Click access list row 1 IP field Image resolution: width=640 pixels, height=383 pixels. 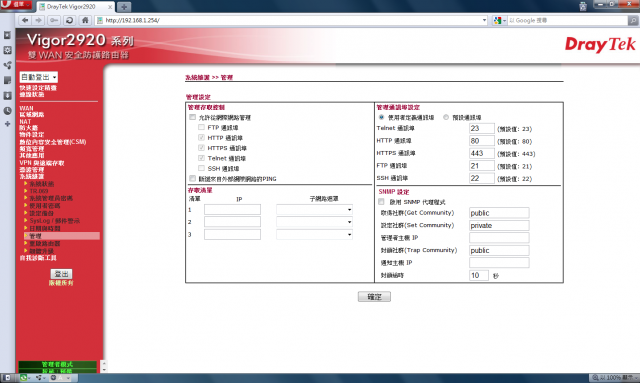point(232,210)
